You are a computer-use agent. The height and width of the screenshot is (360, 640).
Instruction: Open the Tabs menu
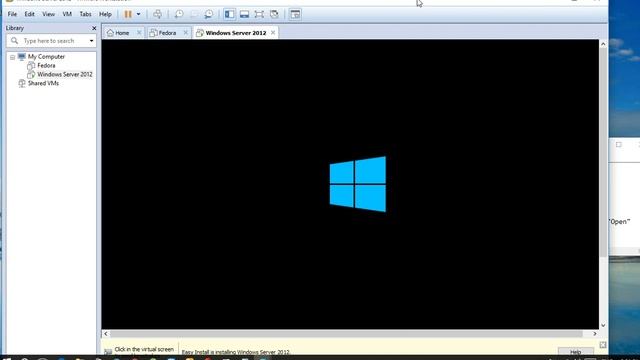85,14
